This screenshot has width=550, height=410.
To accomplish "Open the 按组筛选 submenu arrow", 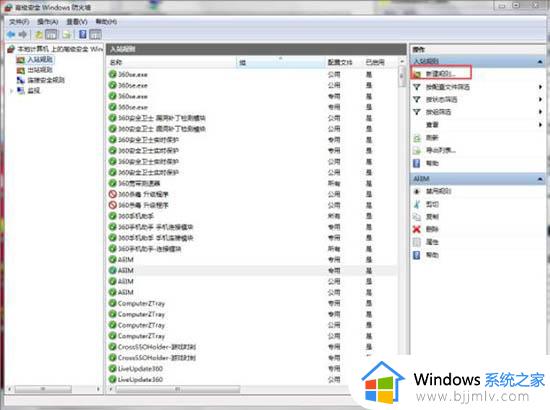I will [541, 112].
